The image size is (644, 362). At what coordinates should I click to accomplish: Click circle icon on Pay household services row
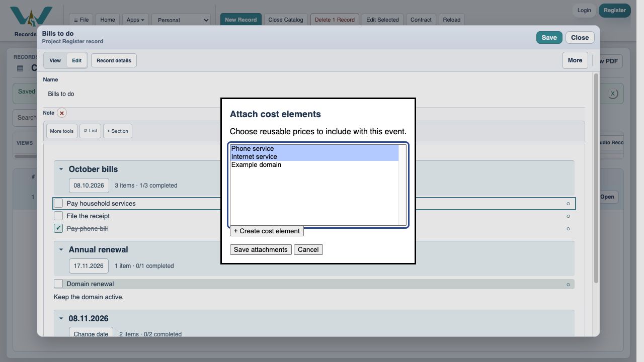[568, 204]
